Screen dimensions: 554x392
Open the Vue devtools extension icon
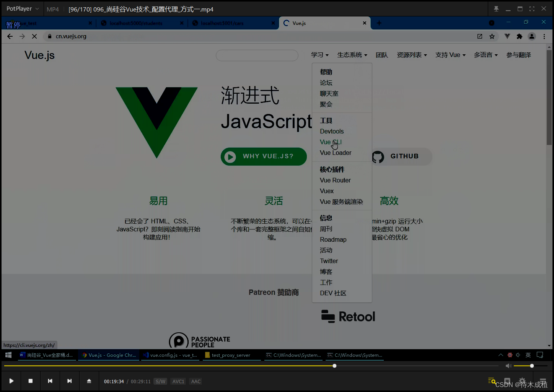(x=507, y=36)
